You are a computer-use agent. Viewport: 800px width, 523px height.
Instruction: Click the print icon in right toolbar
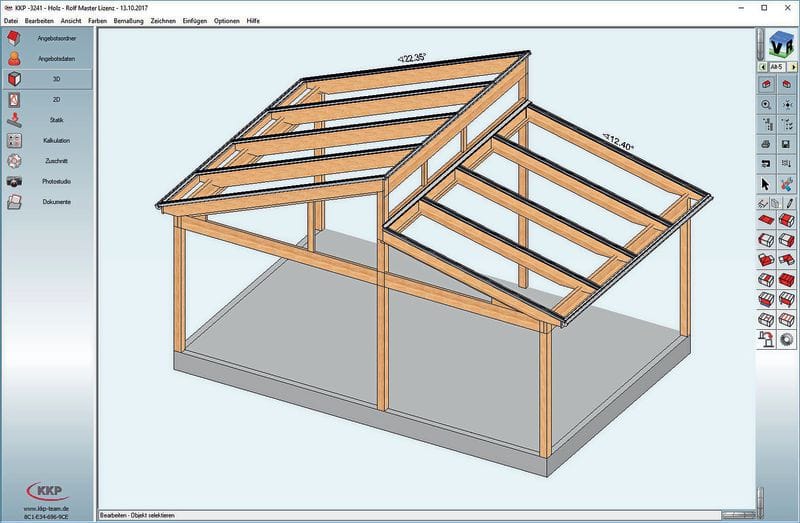[x=766, y=144]
